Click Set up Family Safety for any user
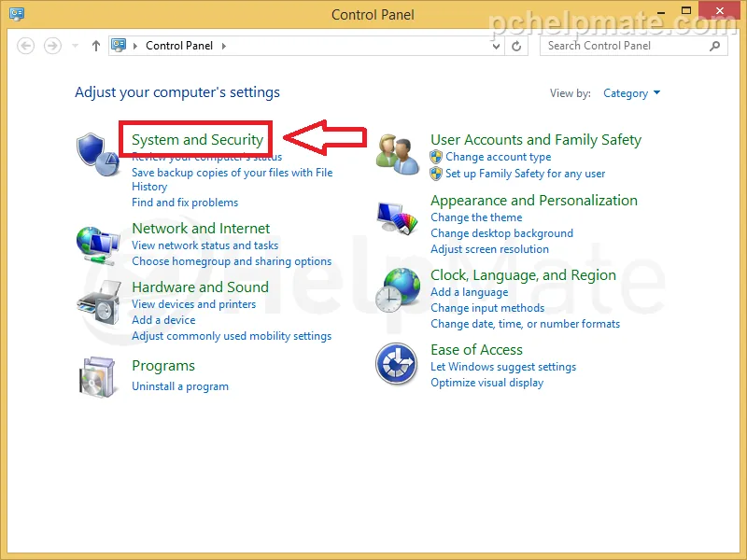This screenshot has width=747, height=560. click(x=525, y=174)
